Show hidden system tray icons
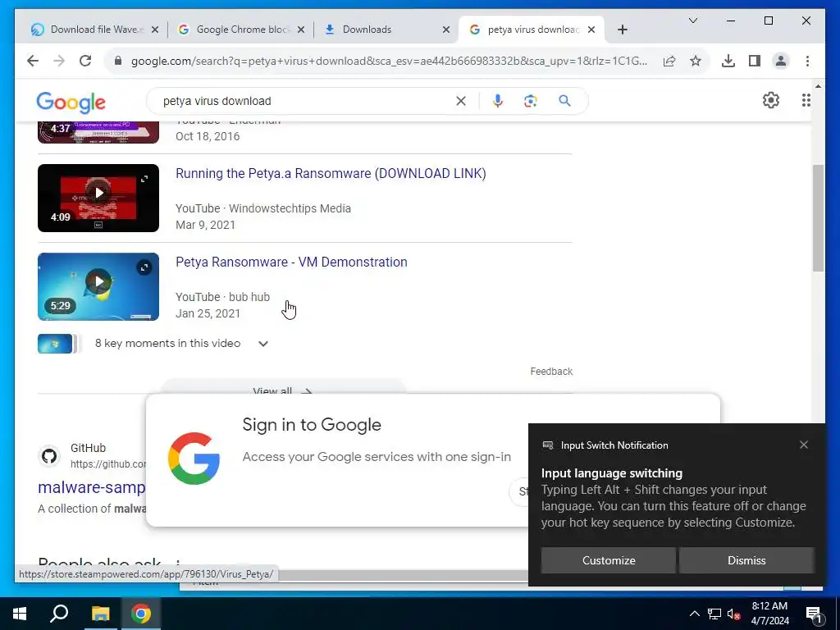840x630 pixels. 694,614
